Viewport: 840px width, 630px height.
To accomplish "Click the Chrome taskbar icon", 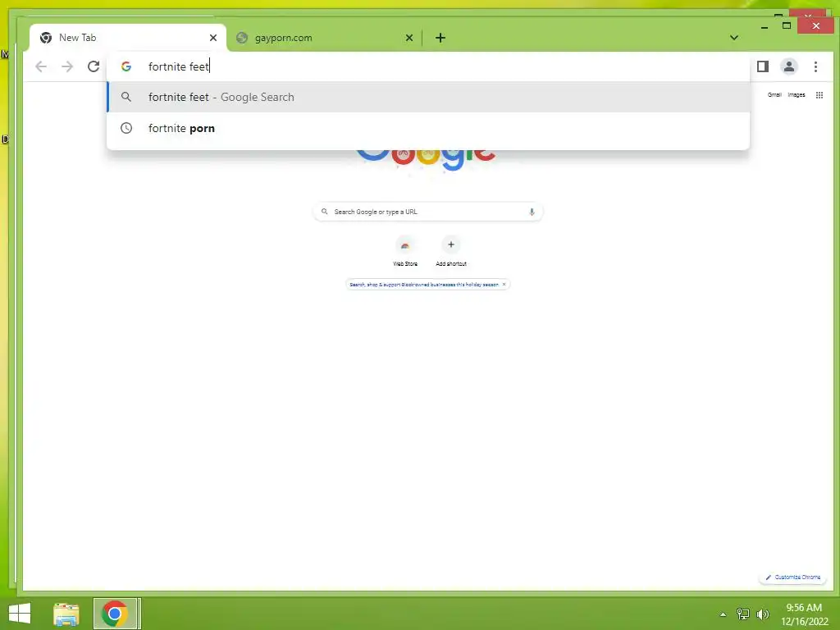I will (x=114, y=614).
